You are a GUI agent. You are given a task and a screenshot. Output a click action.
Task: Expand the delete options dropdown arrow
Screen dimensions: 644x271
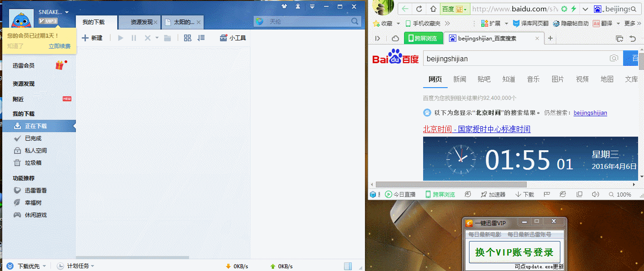(x=157, y=38)
